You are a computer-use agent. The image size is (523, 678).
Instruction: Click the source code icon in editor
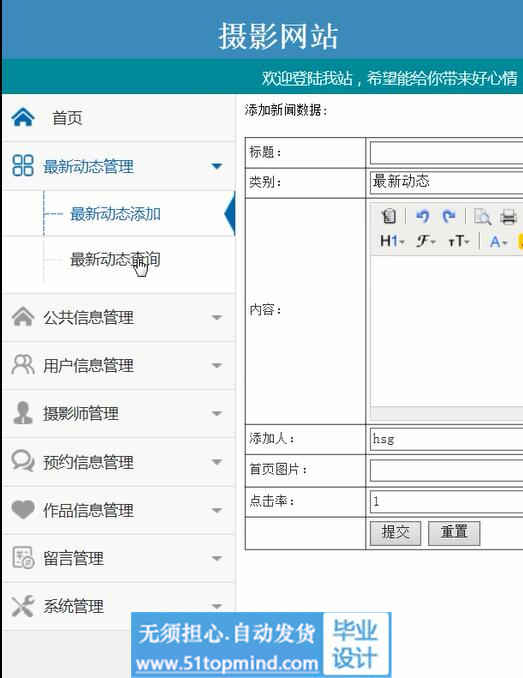coord(389,216)
